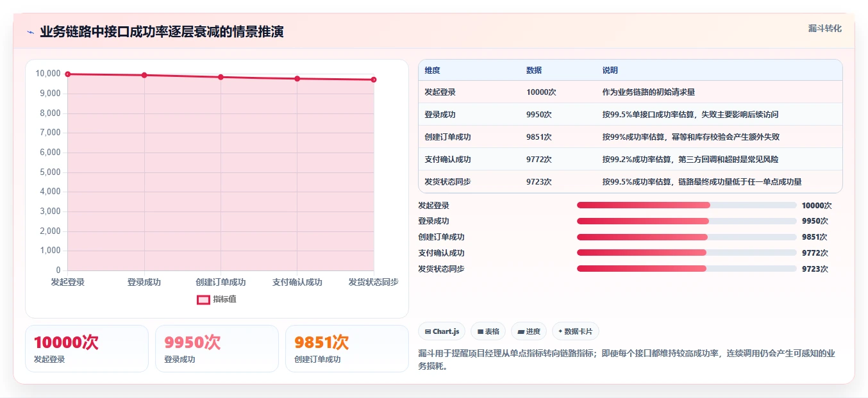Click the 发货状态同步 data point on chart
The height and width of the screenshot is (398, 868).
pyautogui.click(x=374, y=79)
